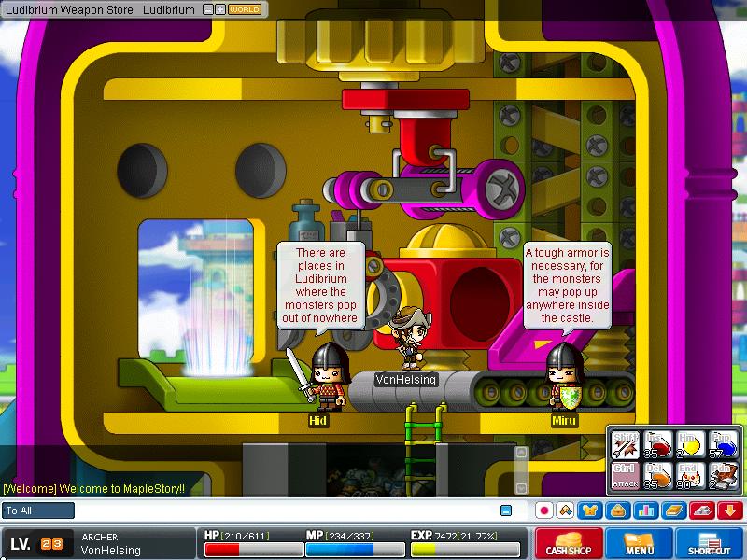Open the key settings keyboard icon
The image size is (747, 560).
702,511
